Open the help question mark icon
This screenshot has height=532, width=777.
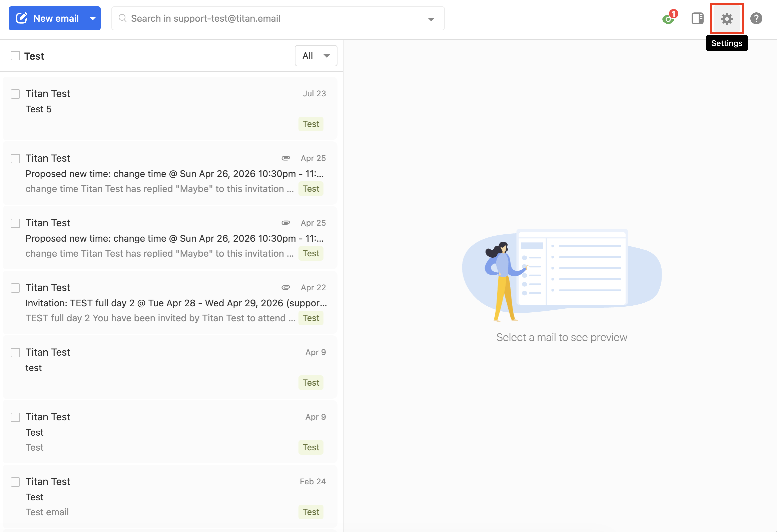click(x=756, y=18)
